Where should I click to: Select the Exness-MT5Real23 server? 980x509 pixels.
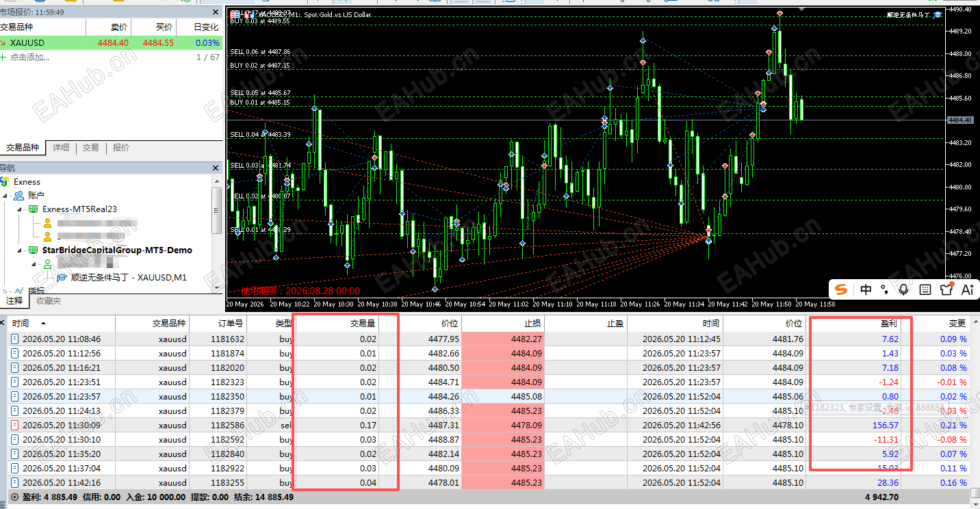pos(79,209)
